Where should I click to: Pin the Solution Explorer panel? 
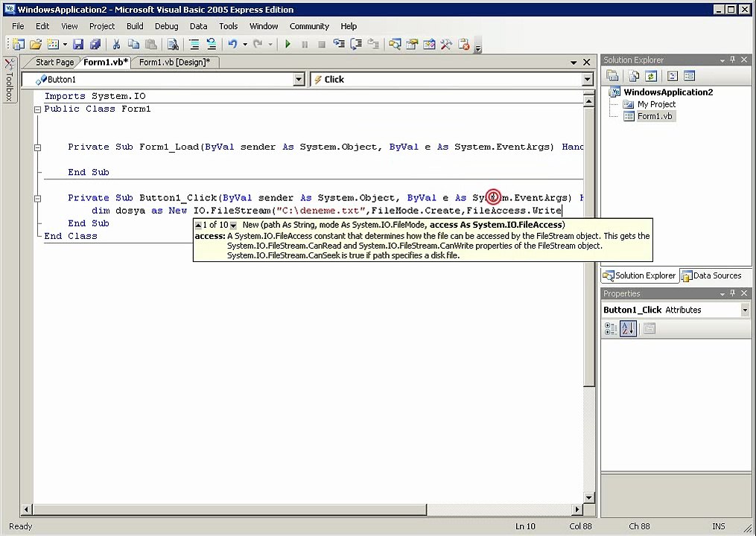point(733,60)
